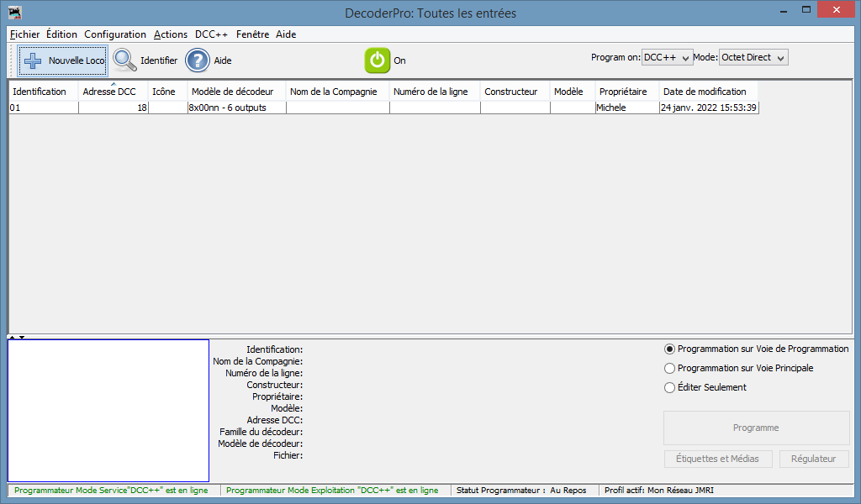Viewport: 861px width, 504px height.
Task: Open the Aide menu in menu bar
Action: 286,34
